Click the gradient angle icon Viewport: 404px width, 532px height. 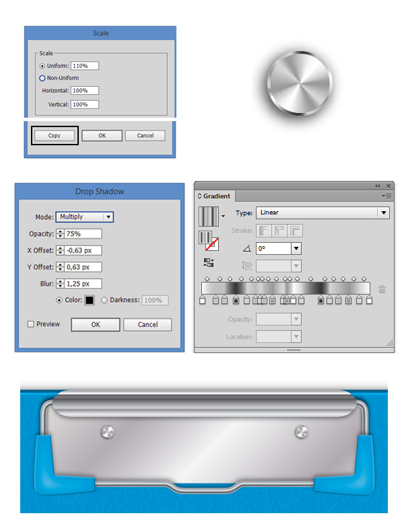(x=247, y=249)
